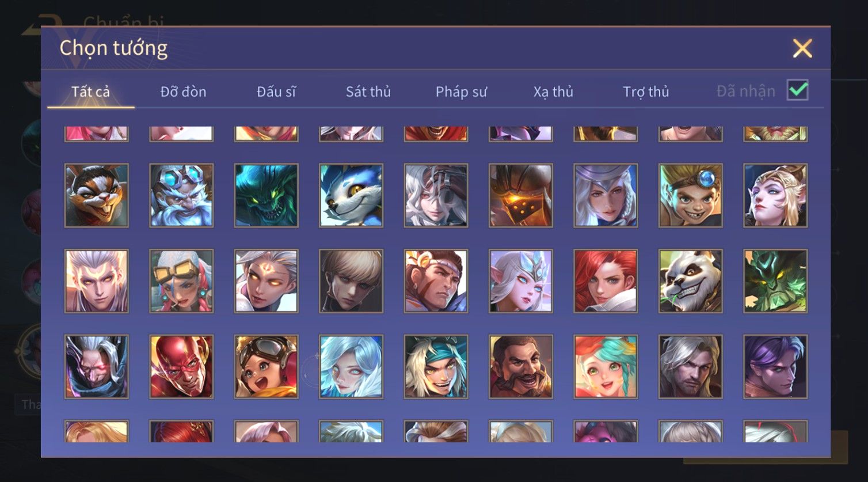Image resolution: width=868 pixels, height=482 pixels.
Task: Open the Sát thủ tab
Action: point(368,92)
